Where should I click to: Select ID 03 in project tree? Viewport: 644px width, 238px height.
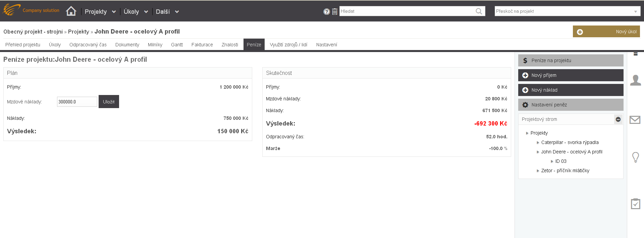[561, 161]
